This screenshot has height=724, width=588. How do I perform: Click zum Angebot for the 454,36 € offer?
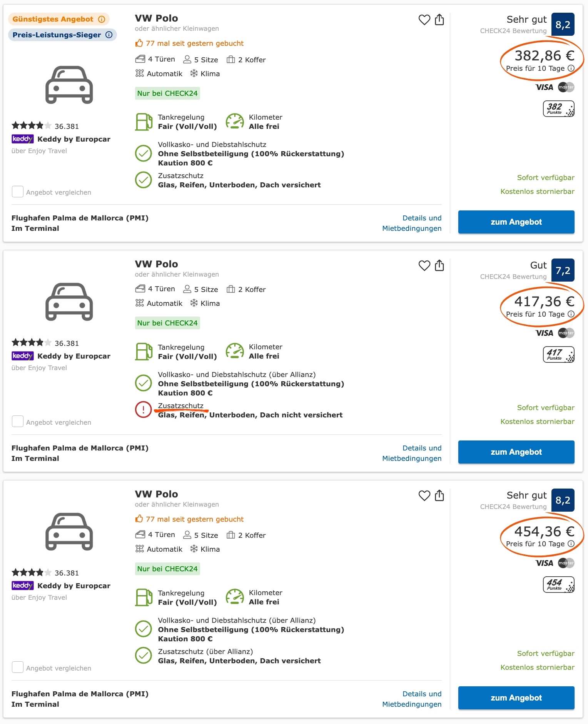[x=516, y=698]
